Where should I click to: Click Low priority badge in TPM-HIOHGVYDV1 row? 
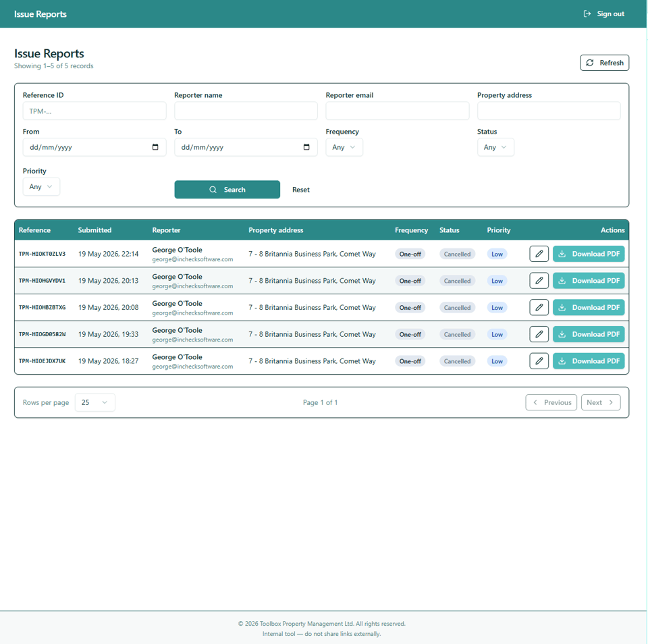497,281
